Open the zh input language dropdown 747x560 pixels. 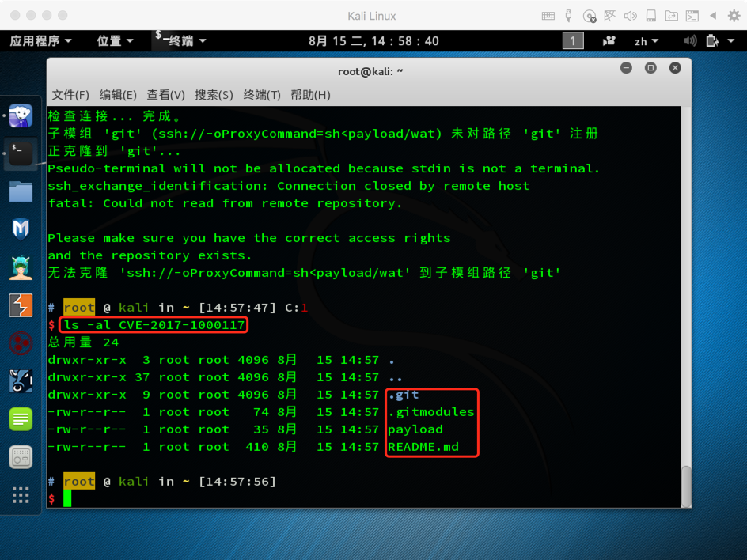(646, 41)
